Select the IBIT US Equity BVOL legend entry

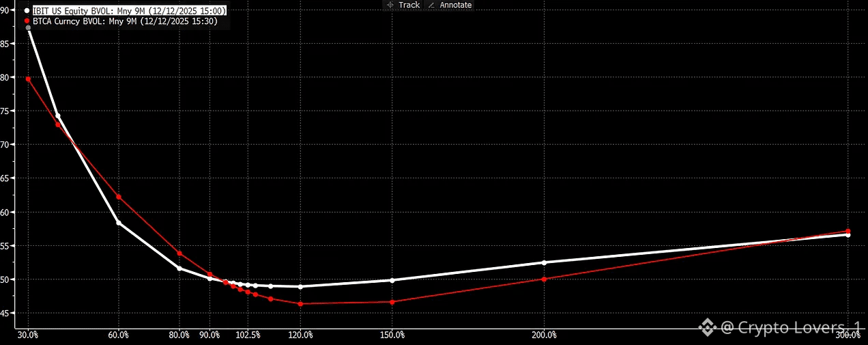click(125, 12)
